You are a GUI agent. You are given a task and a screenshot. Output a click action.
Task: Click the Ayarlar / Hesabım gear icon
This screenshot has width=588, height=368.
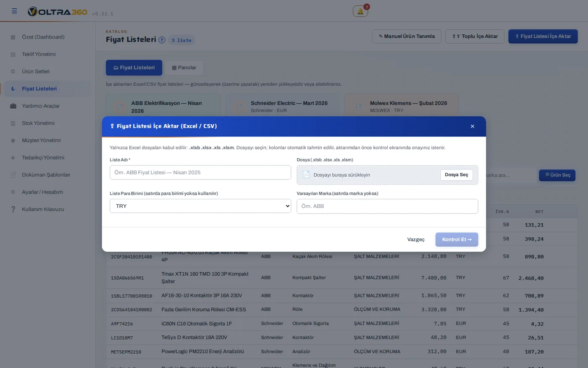(13, 192)
